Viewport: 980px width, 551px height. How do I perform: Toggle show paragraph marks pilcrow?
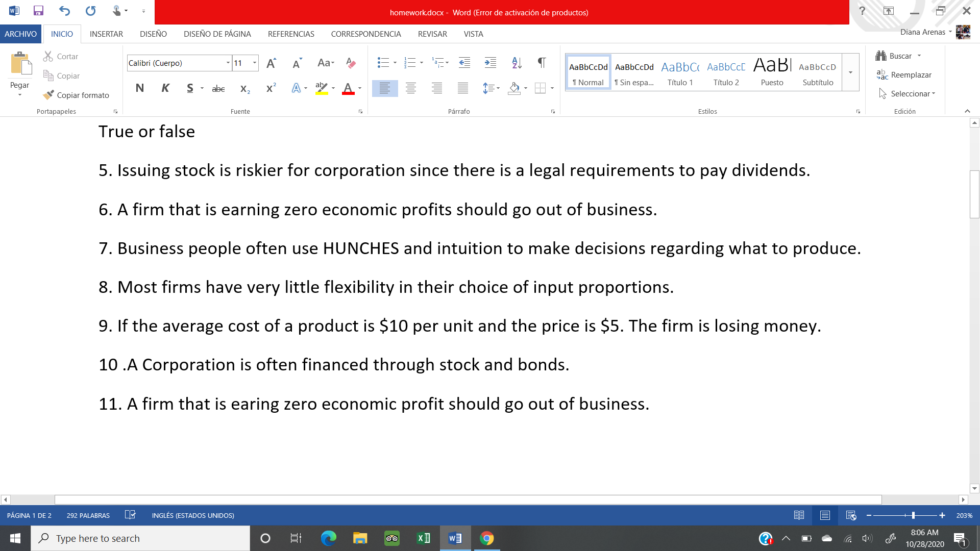coord(542,63)
